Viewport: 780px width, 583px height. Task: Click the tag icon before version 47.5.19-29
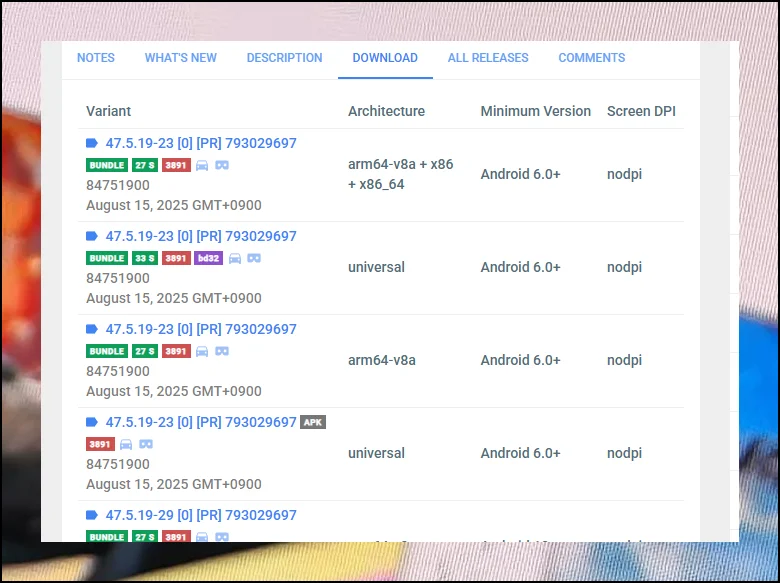point(92,515)
